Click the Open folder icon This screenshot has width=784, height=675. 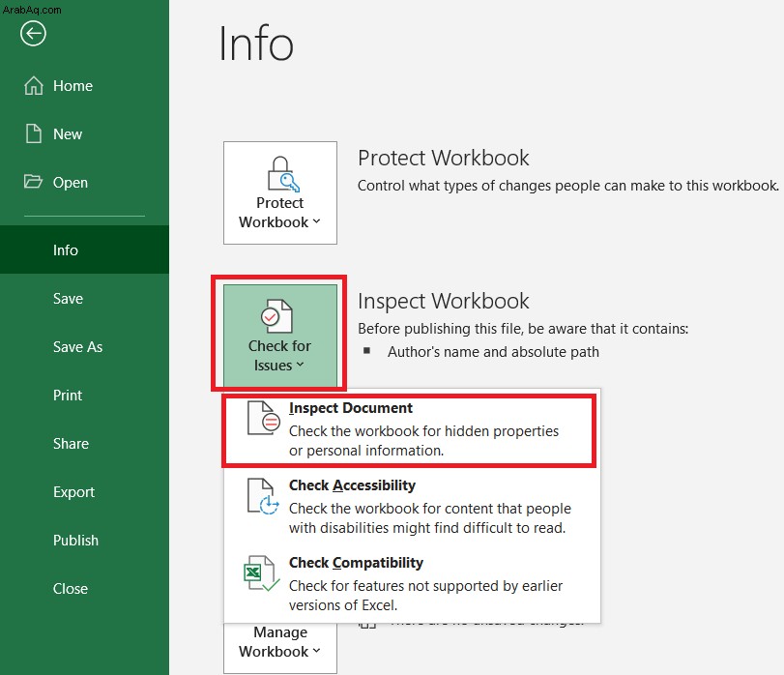tap(33, 181)
